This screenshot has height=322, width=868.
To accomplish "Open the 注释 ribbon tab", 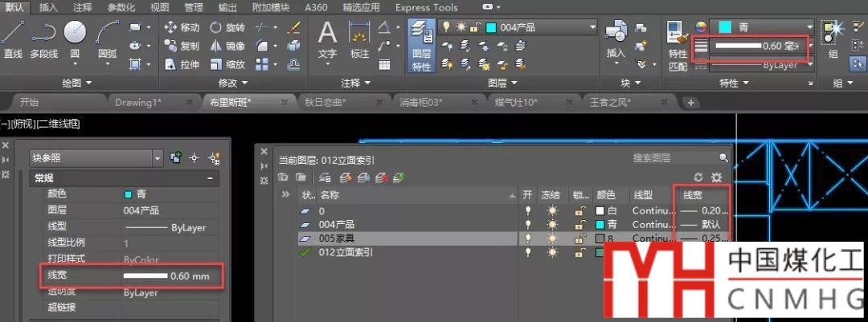I will tap(82, 7).
